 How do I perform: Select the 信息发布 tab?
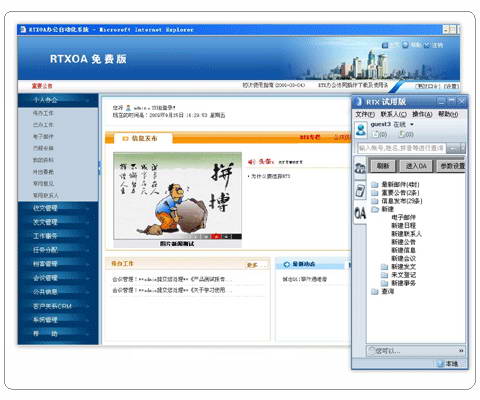143,138
